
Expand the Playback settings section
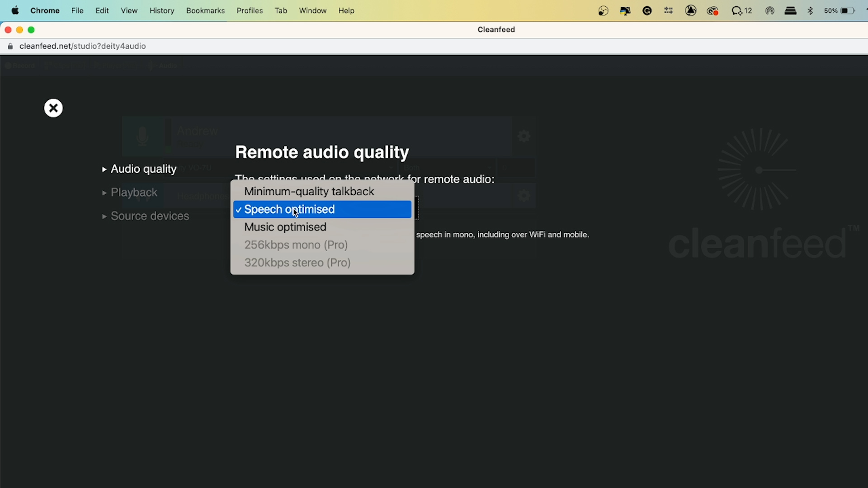click(134, 192)
